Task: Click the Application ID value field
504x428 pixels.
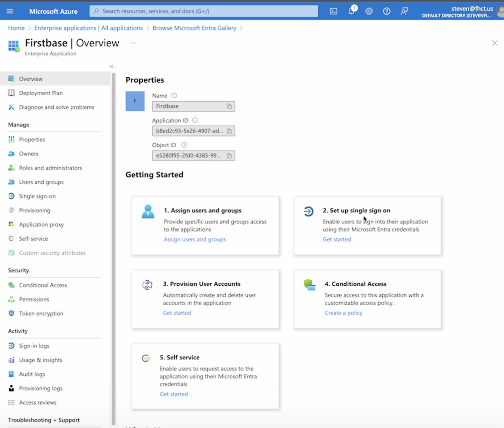Action: (193, 131)
